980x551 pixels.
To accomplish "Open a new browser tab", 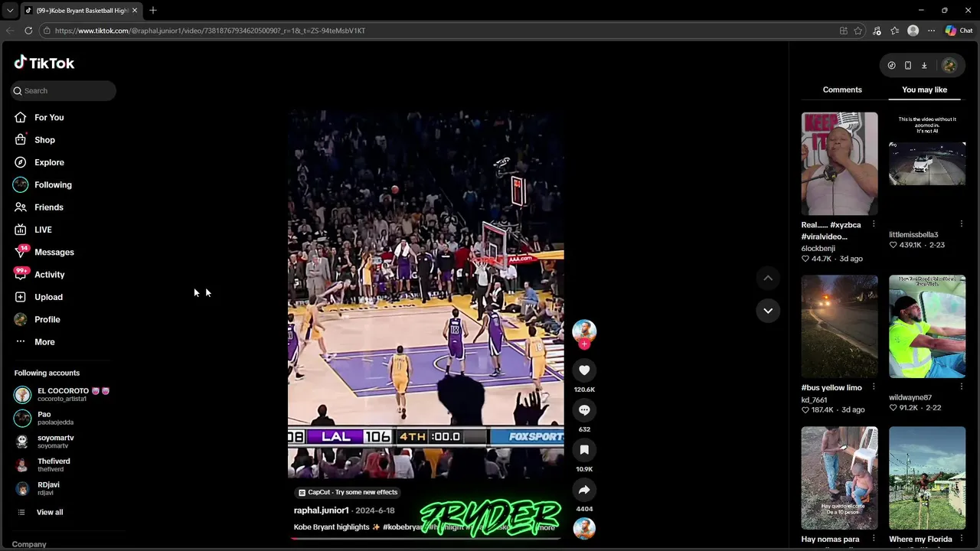I will point(153,10).
